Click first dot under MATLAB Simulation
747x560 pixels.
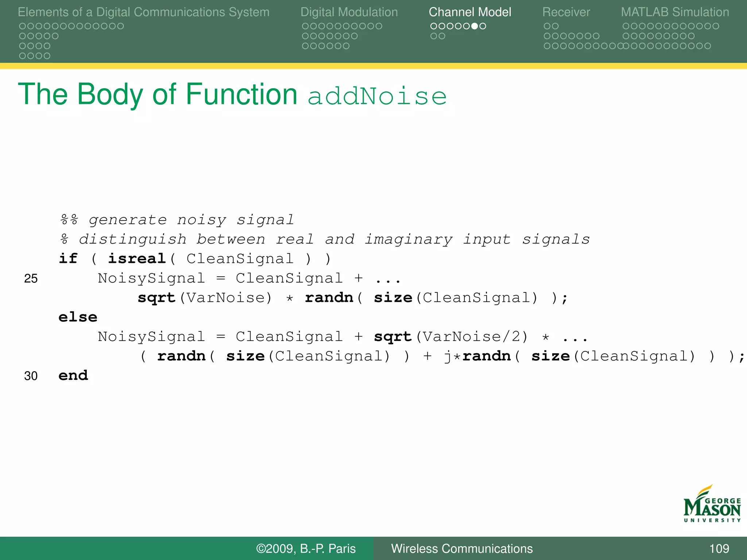[x=626, y=26]
